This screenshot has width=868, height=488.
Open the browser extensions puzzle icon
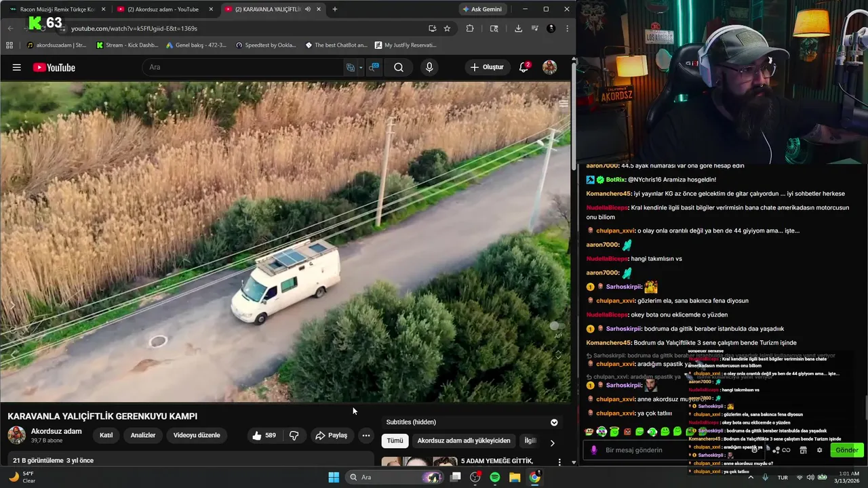click(x=470, y=28)
